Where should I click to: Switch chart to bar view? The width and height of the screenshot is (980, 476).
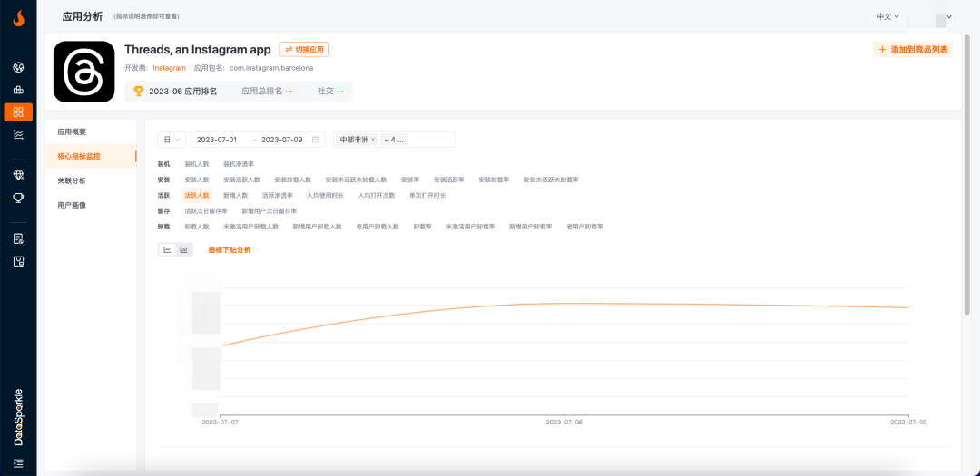pos(183,249)
